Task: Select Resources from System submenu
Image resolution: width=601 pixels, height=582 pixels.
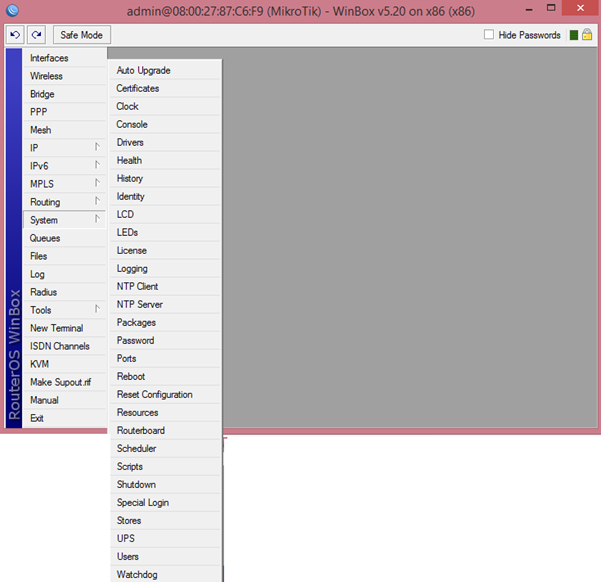Action: coord(165,413)
